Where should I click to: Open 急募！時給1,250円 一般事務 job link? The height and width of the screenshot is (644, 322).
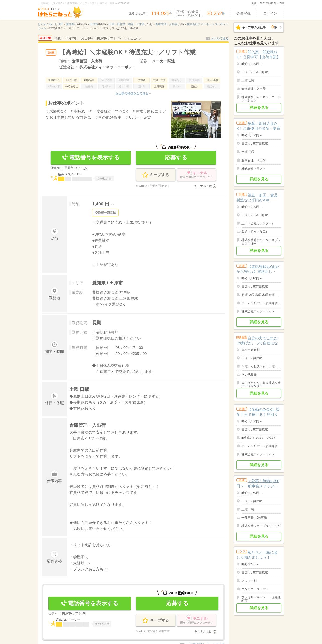pos(258,483)
